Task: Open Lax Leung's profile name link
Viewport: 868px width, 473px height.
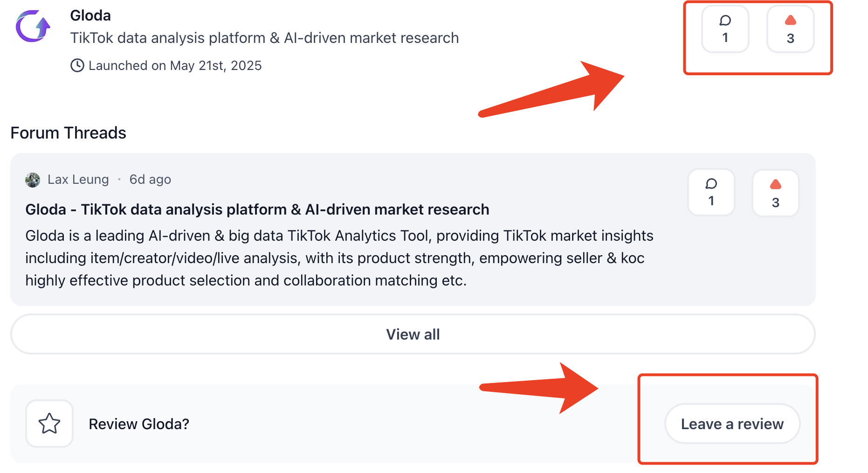Action: [78, 180]
